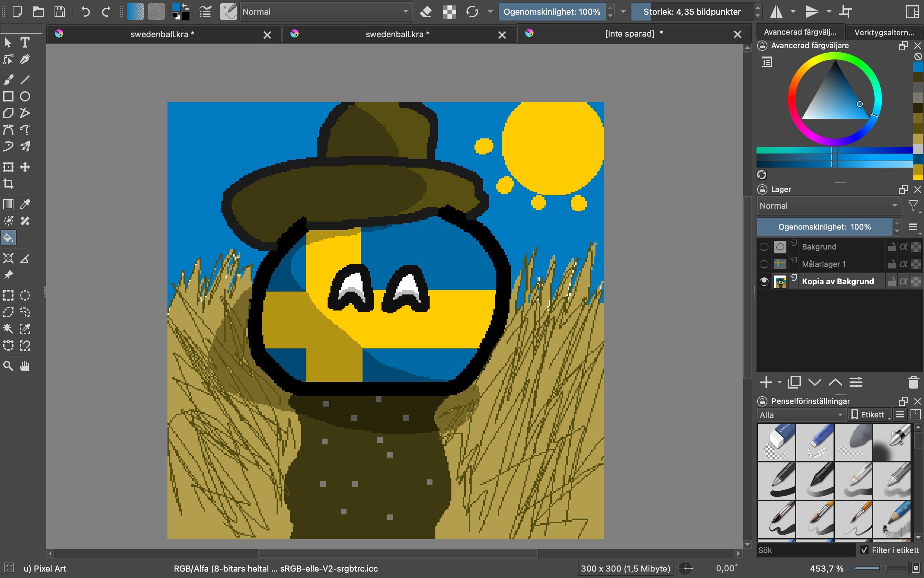
Task: Expand the add layer options arrow
Action: point(779,382)
